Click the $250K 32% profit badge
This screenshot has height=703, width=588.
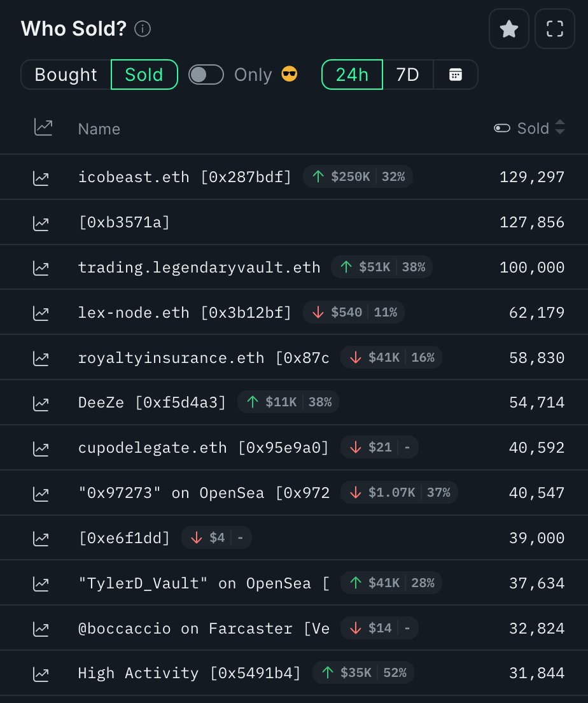click(x=358, y=176)
